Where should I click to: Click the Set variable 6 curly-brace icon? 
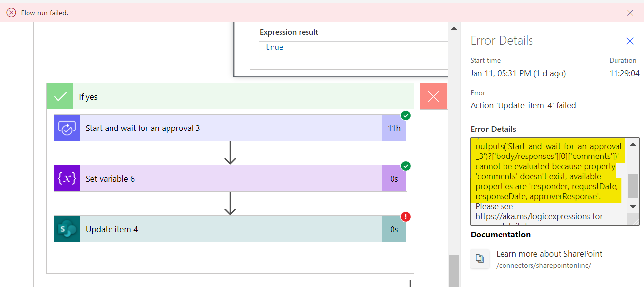click(x=67, y=179)
